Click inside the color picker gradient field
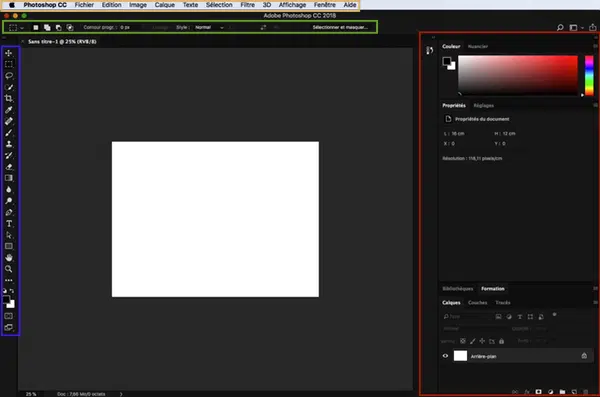600x397 pixels. click(x=518, y=75)
